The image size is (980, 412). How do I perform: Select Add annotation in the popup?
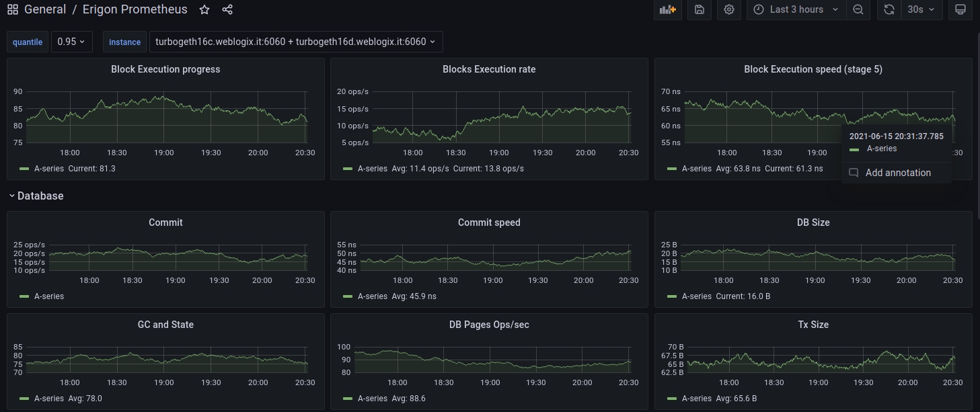click(897, 173)
